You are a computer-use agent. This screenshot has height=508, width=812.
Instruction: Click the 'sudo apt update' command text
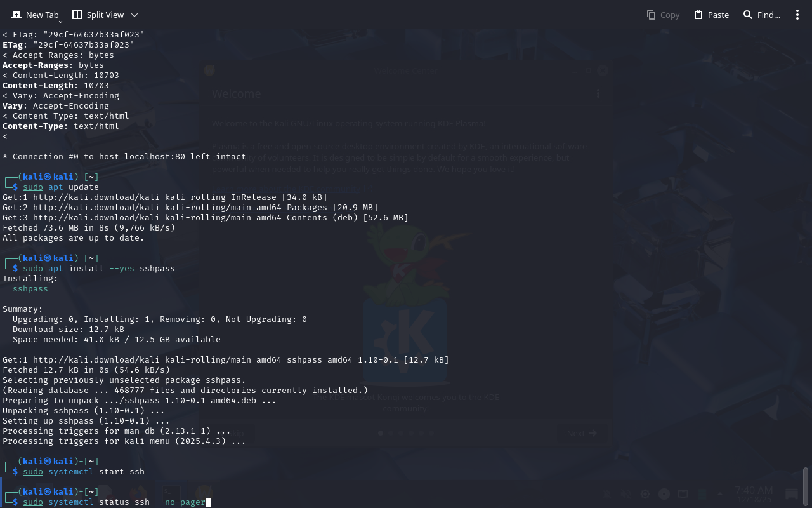click(x=61, y=187)
